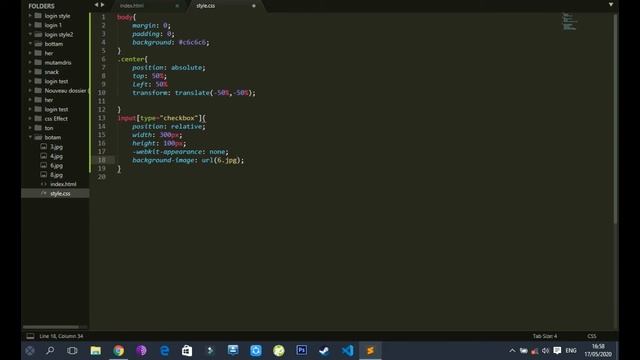640x360 pixels.
Task: Click the code minimap preview
Action: [x=569, y=22]
